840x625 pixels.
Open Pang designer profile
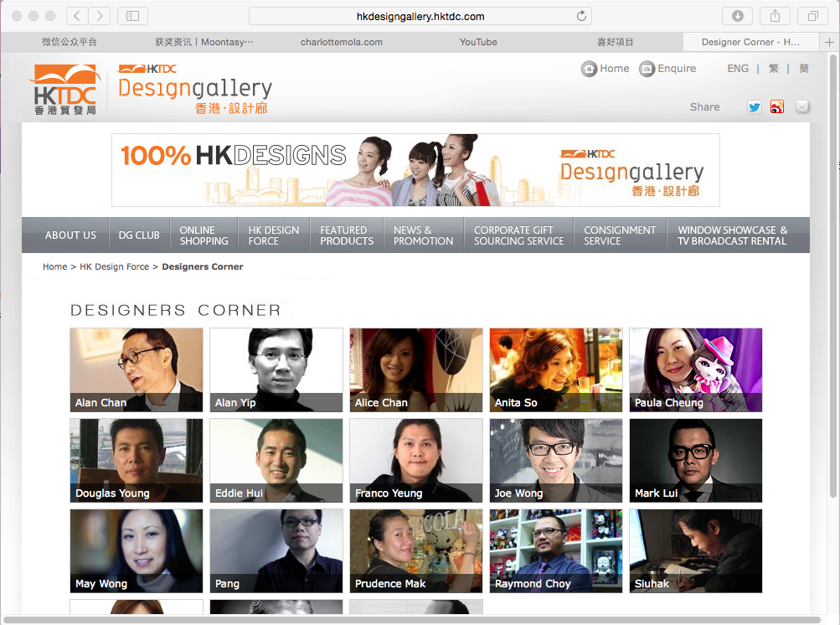[276, 551]
